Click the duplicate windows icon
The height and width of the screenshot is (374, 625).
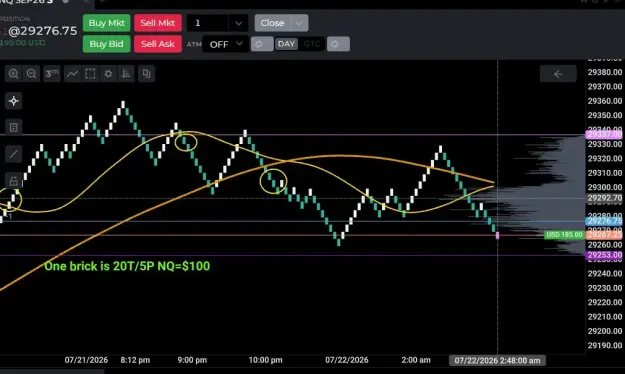tap(146, 74)
